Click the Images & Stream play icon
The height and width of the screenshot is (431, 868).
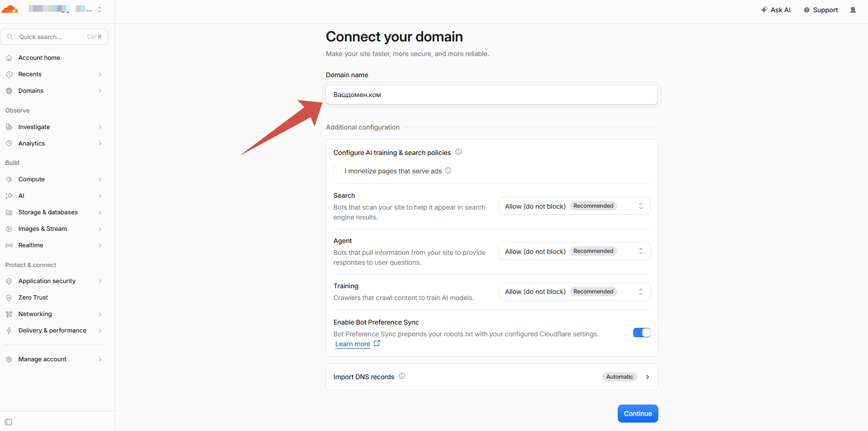click(x=9, y=229)
